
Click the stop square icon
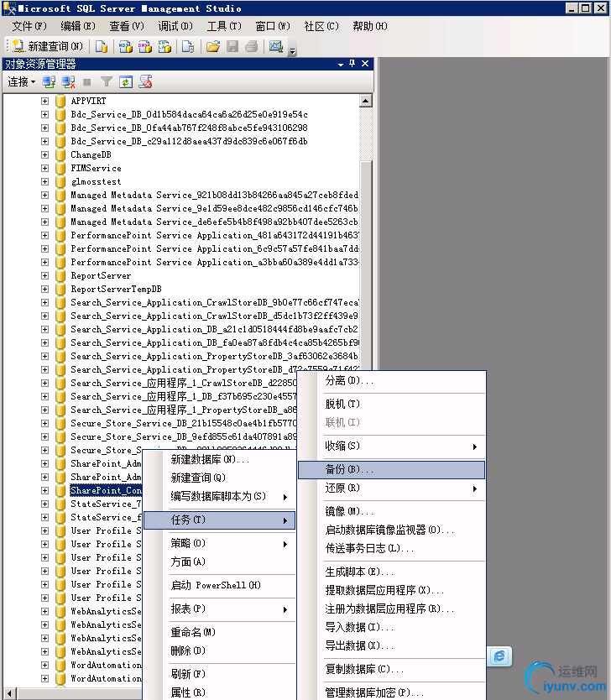[87, 82]
